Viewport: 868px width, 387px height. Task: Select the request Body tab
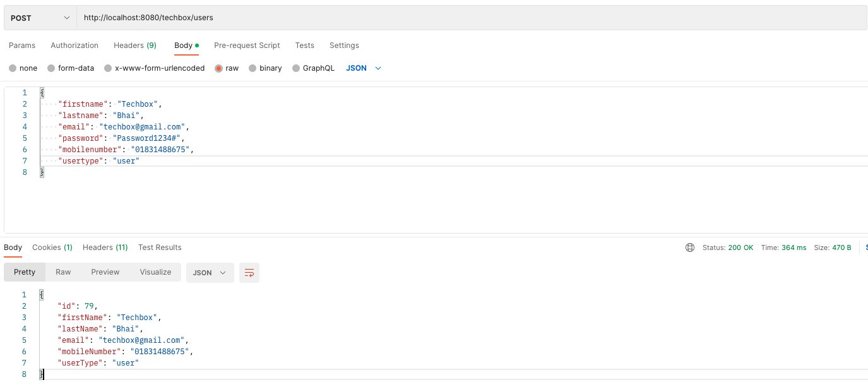coord(186,45)
